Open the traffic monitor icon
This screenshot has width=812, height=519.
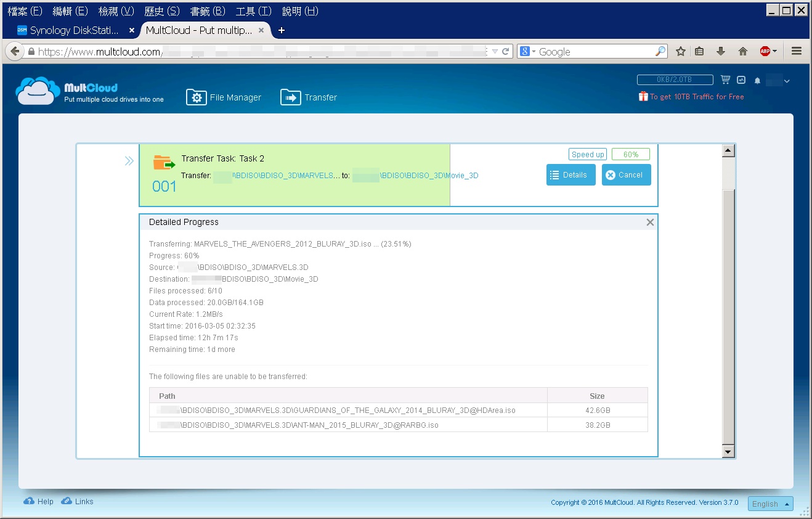[x=741, y=80]
